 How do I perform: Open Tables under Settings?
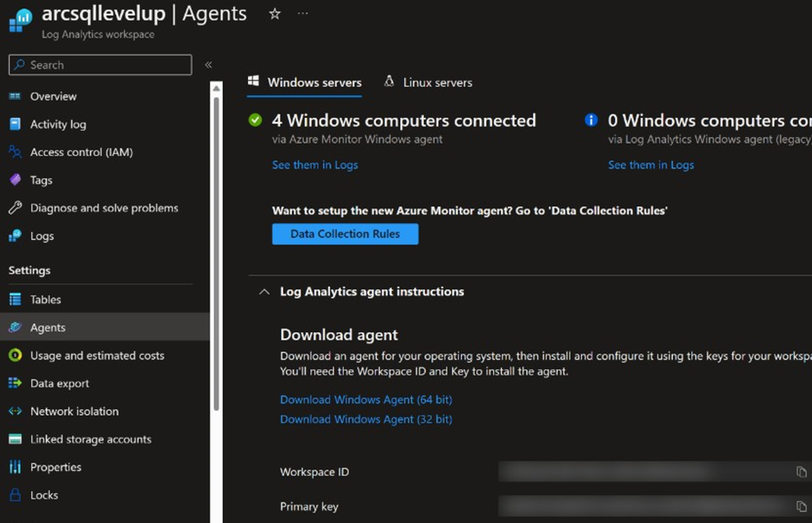tap(46, 300)
